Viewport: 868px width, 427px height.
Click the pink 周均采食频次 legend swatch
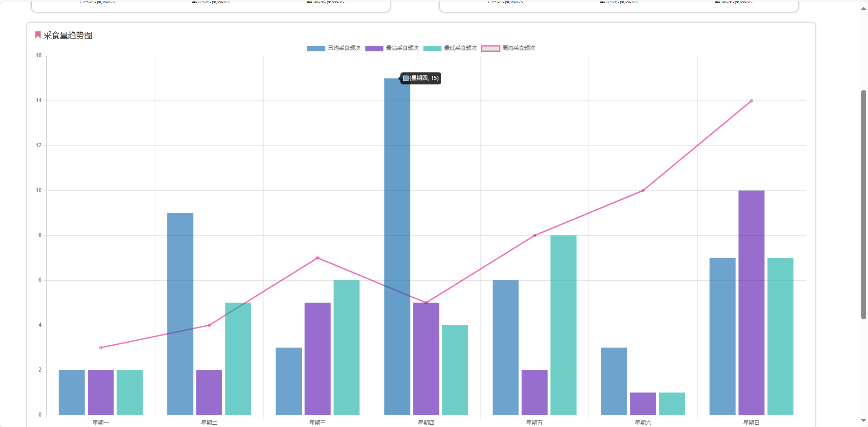click(x=490, y=48)
